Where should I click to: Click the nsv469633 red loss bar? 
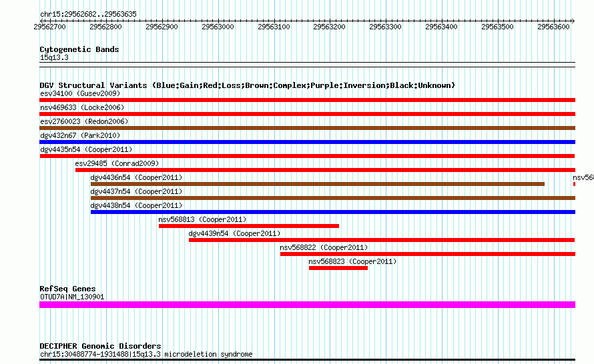pos(307,114)
